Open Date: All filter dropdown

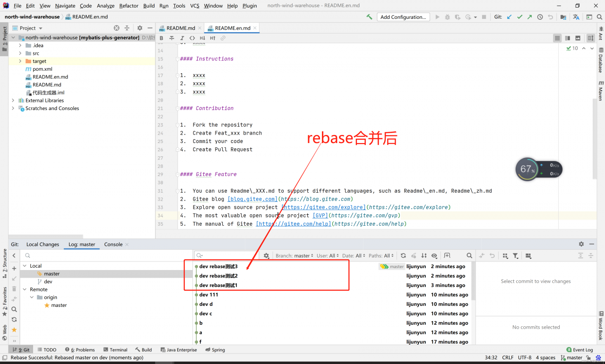(x=354, y=256)
